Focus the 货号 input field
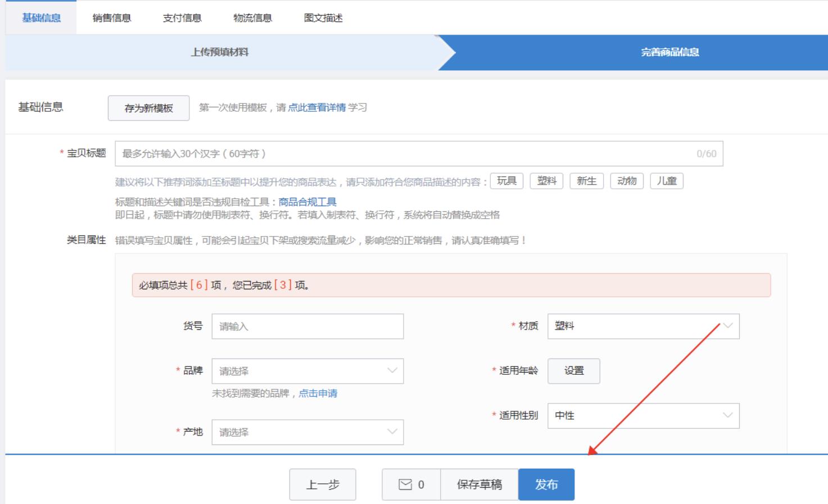Screen dimensions: 828x504 [x=307, y=326]
